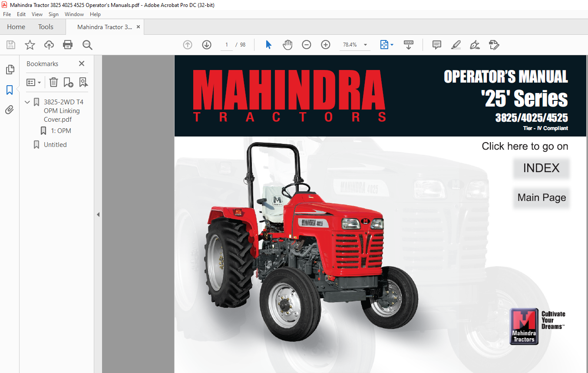588x373 pixels.
Task: Open the zoom level dropdown
Action: [x=365, y=45]
